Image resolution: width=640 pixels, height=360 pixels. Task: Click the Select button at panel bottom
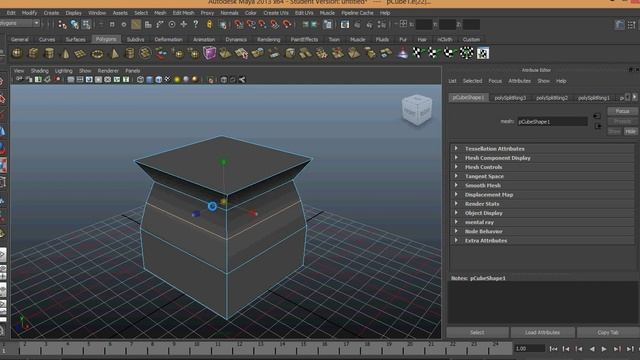[x=477, y=333]
